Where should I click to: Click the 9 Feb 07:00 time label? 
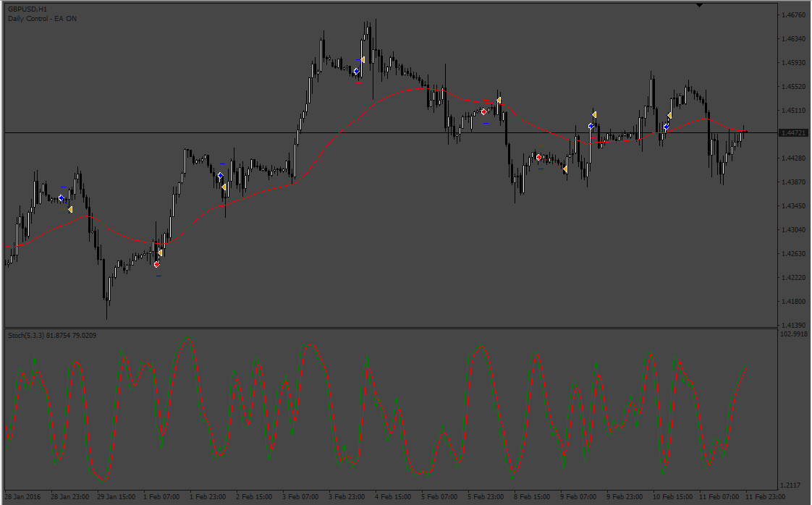click(x=578, y=497)
